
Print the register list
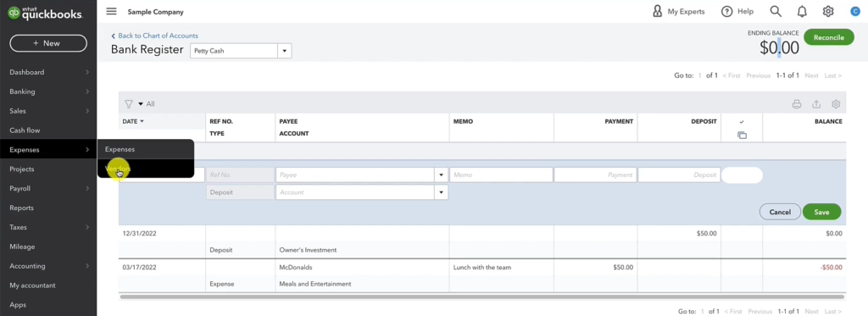pyautogui.click(x=797, y=104)
